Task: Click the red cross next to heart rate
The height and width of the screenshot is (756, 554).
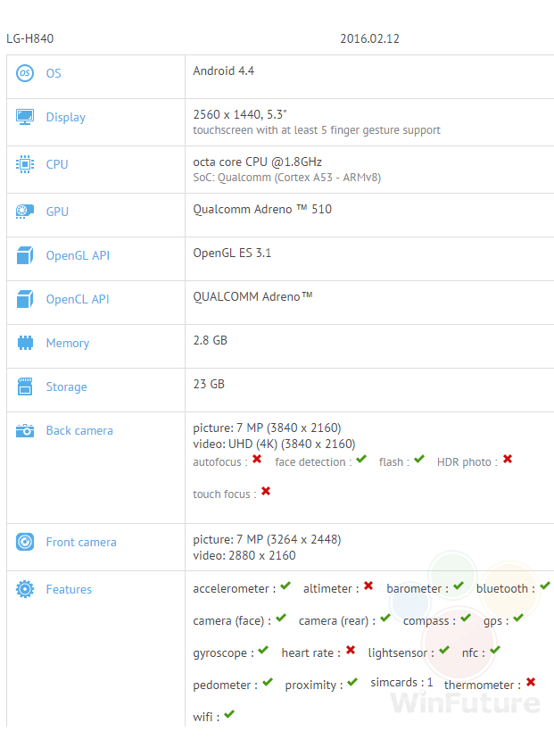Action: (351, 651)
